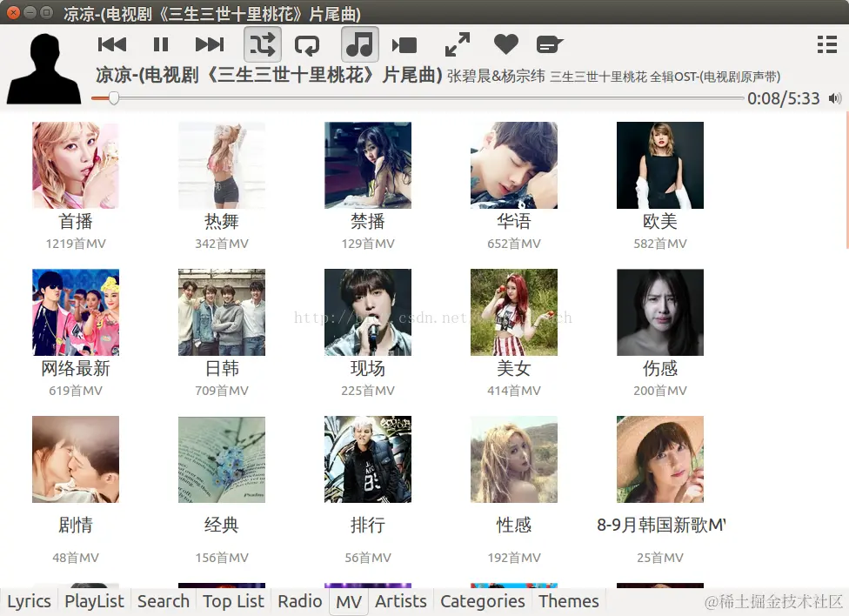Click the 709首MV count text
The image size is (849, 616).
(x=222, y=391)
